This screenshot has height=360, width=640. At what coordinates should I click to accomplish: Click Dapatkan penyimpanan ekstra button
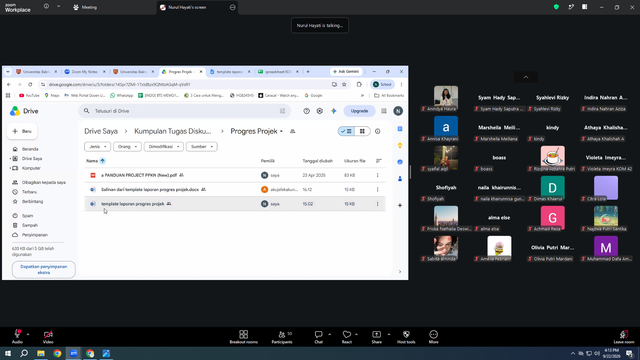pyautogui.click(x=44, y=269)
